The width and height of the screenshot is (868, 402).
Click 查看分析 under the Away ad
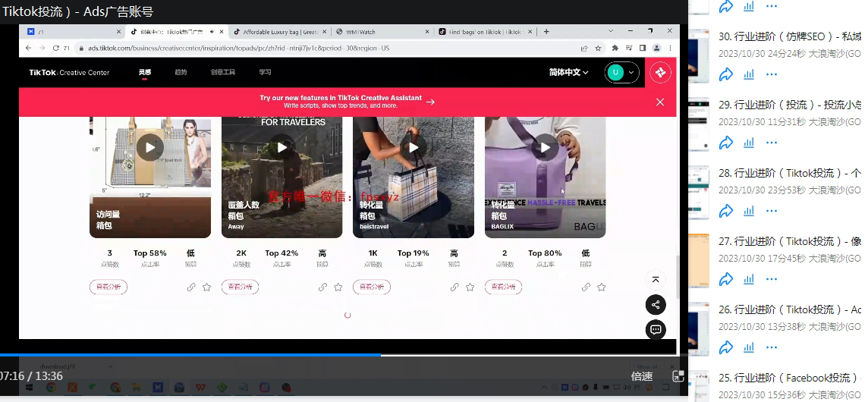click(x=241, y=287)
